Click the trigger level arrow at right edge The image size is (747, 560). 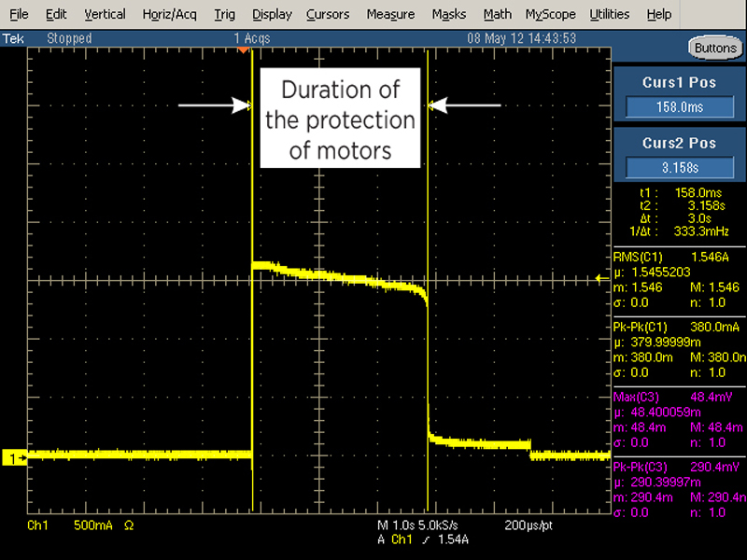(x=602, y=278)
